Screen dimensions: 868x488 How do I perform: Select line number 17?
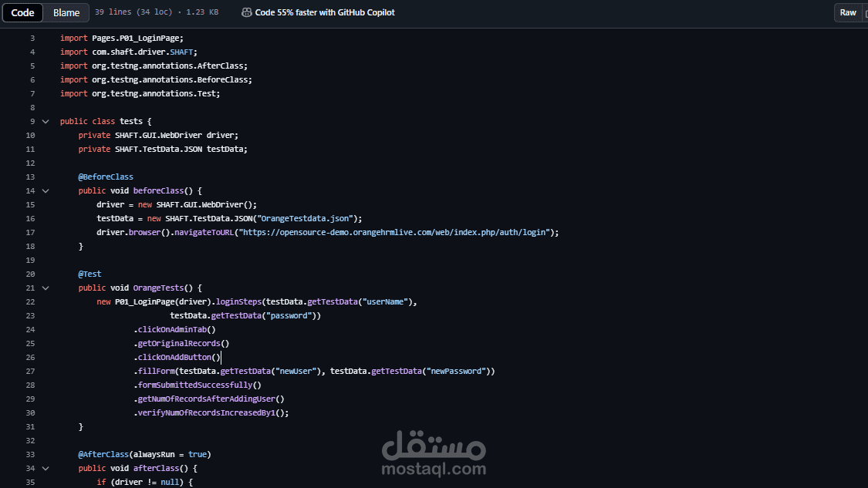tap(30, 232)
